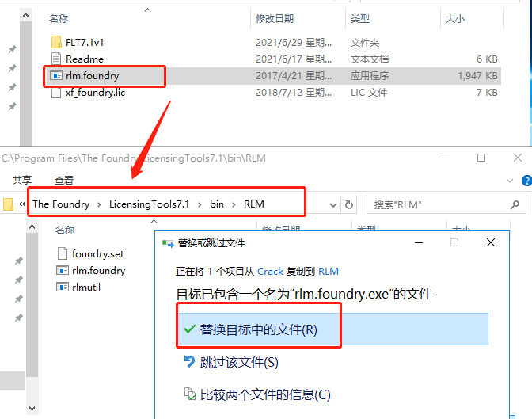
Task: Click scroll-down arrow in RLM window sidebar
Action: click(x=32, y=408)
